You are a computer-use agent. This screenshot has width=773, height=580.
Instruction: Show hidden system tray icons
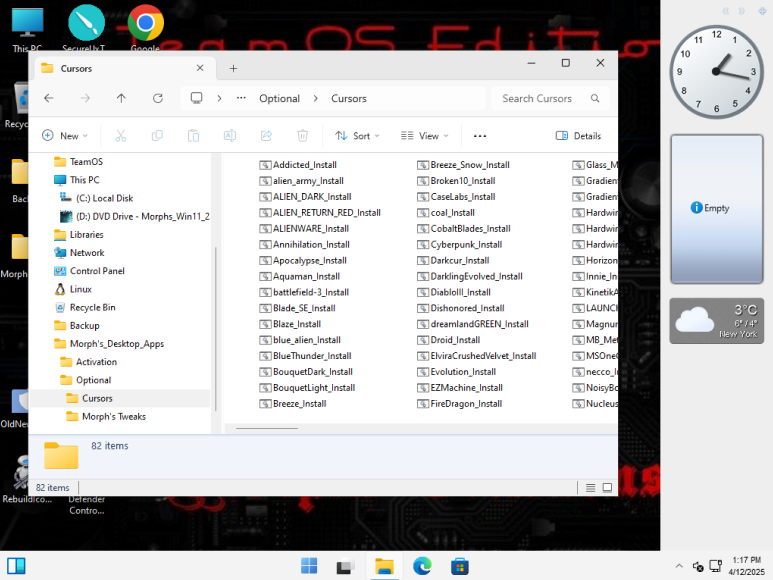[x=679, y=566]
